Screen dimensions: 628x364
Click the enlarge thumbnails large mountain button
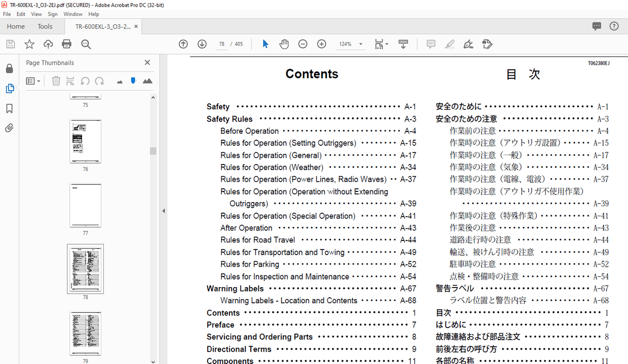(147, 81)
